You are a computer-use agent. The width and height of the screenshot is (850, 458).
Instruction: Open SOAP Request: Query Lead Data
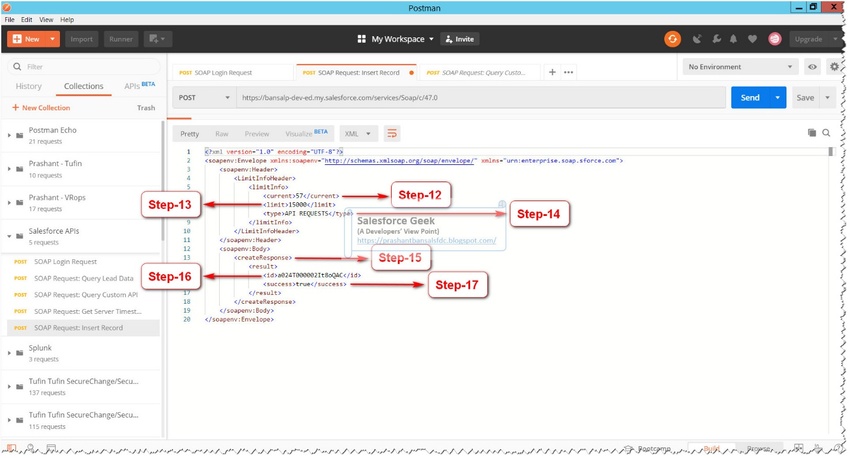[83, 278]
